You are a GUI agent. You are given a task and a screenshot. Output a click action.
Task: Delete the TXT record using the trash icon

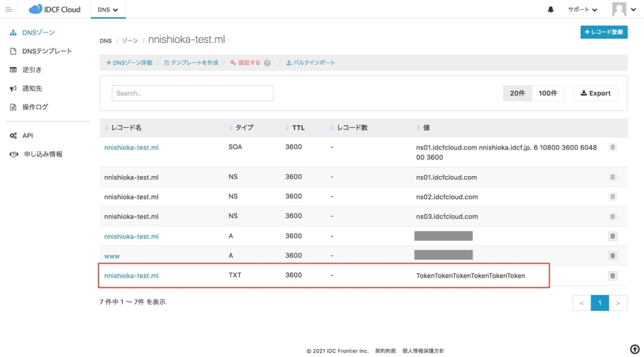[x=612, y=276]
